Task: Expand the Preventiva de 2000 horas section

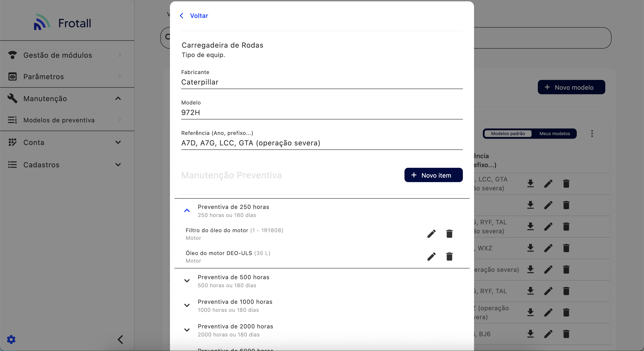Action: point(187,330)
